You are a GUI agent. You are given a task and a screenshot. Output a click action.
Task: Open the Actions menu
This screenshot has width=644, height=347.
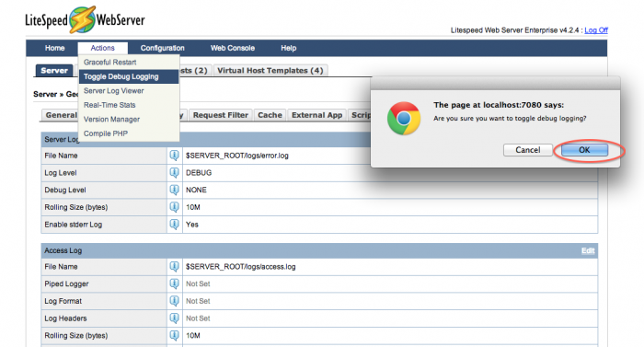(103, 48)
